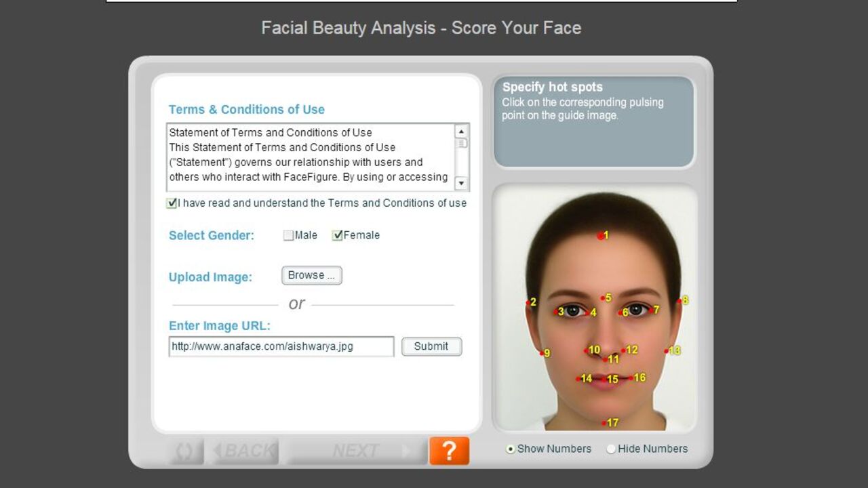Go to previous step with BACK button
Image resolution: width=868 pixels, height=488 pixels.
coord(245,451)
